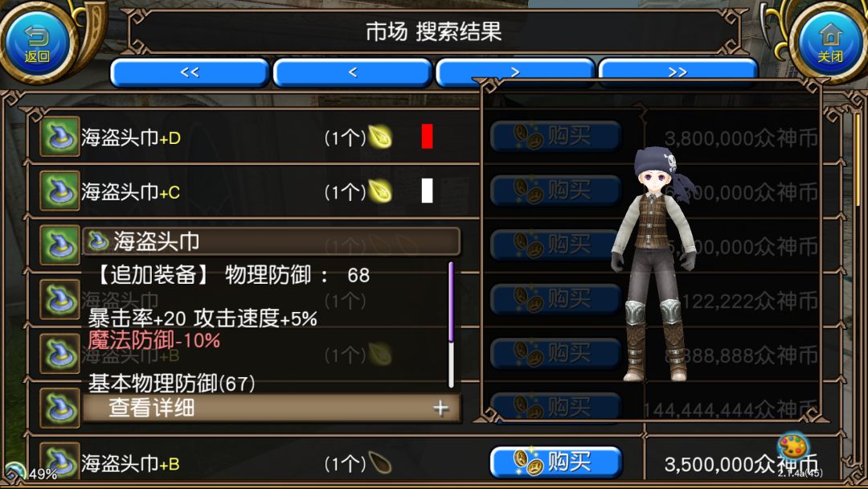The height and width of the screenshot is (489, 868).
Task: Tap the 返回 back button
Action: [36, 43]
